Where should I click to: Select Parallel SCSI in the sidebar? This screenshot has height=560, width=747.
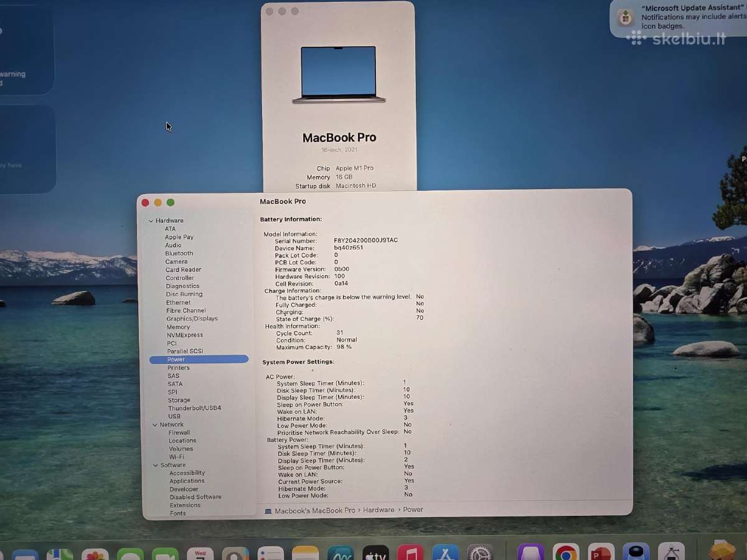click(185, 352)
